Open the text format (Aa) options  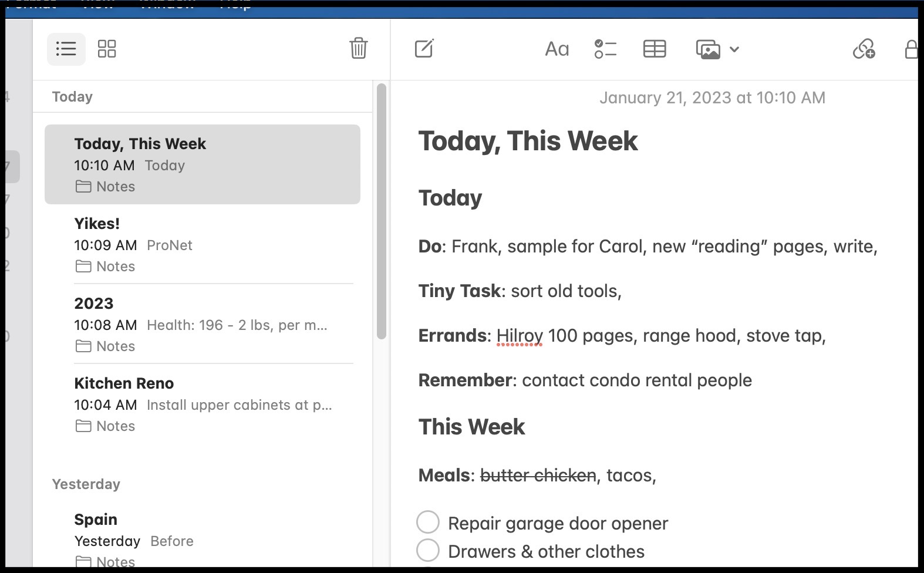tap(557, 49)
